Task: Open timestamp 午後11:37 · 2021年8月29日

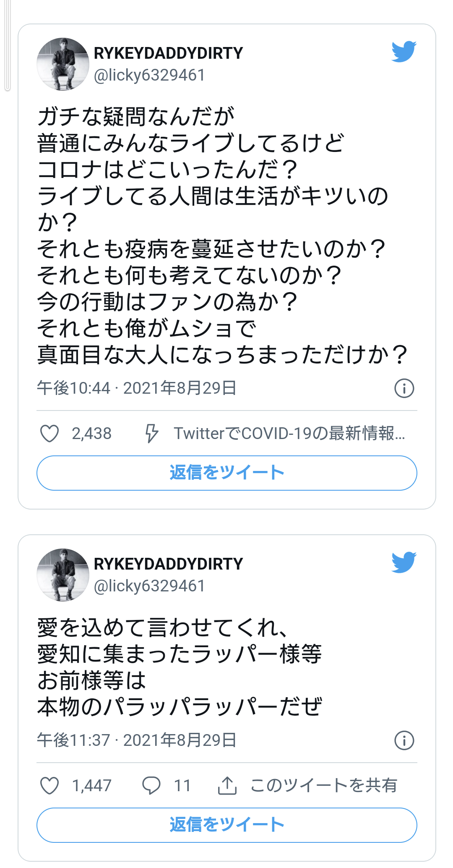Action: click(137, 740)
